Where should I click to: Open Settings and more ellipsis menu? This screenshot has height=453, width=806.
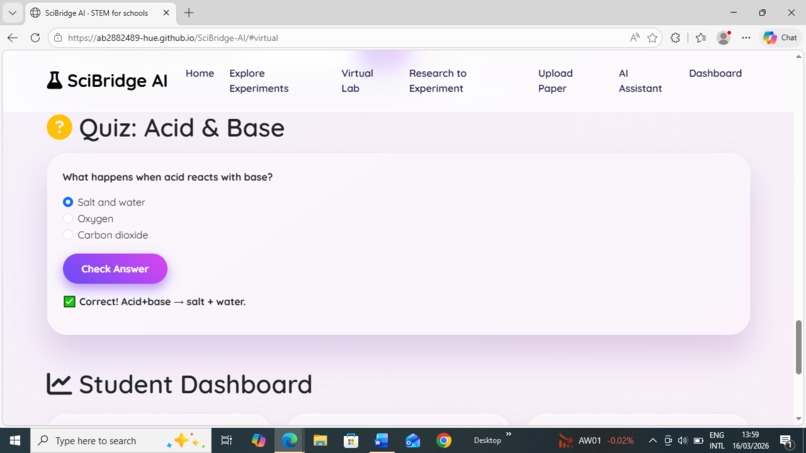pos(746,38)
